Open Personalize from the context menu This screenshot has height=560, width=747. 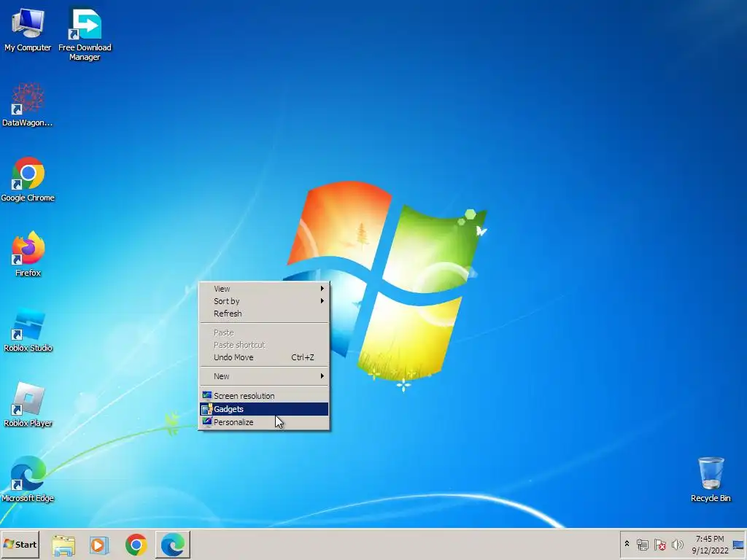264,422
